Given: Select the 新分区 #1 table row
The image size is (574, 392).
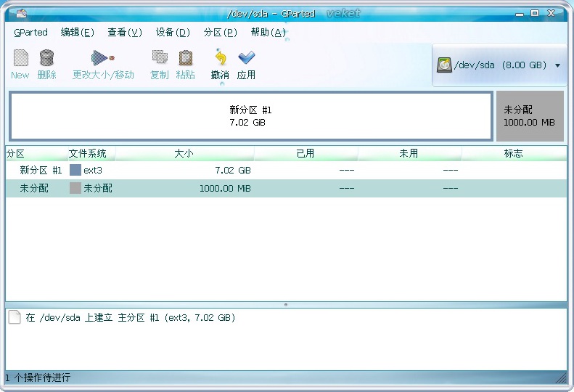Looking at the screenshot, I should (x=286, y=170).
